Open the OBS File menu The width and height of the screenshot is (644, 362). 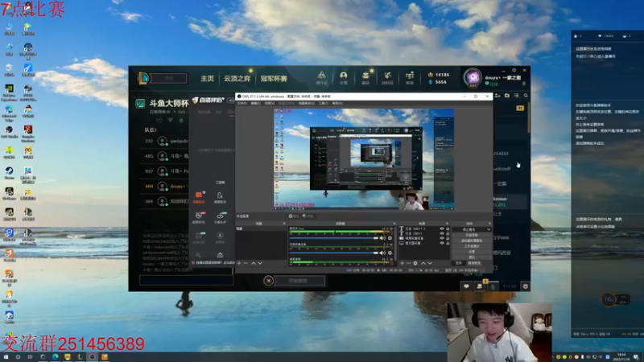click(x=242, y=104)
